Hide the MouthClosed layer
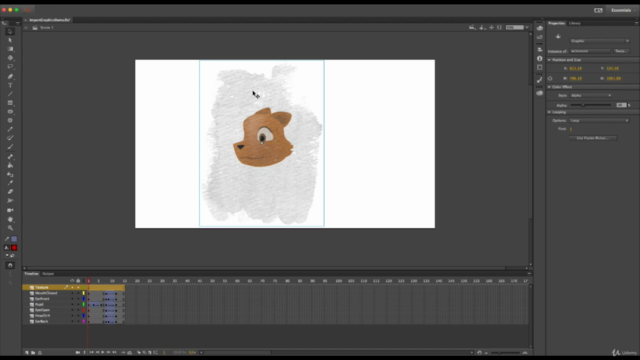640x360 pixels. pyautogui.click(x=72, y=293)
